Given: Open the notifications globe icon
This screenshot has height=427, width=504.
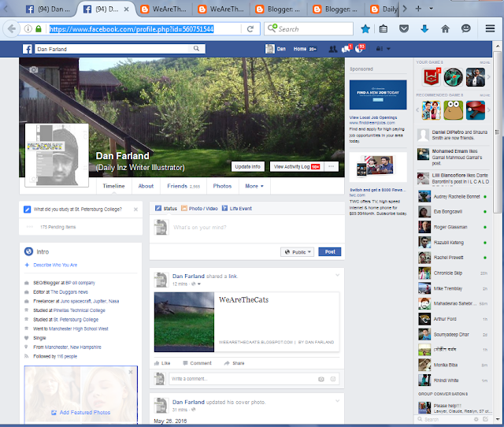Looking at the screenshot, I should (360, 49).
